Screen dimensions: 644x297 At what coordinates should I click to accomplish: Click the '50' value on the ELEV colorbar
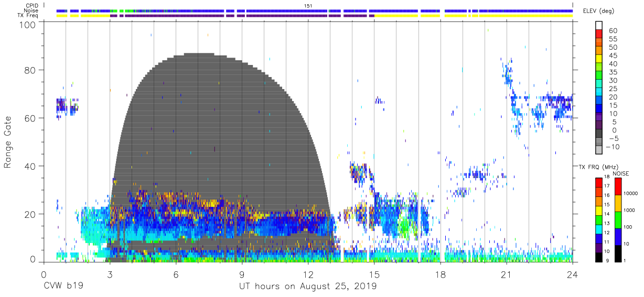(613, 47)
